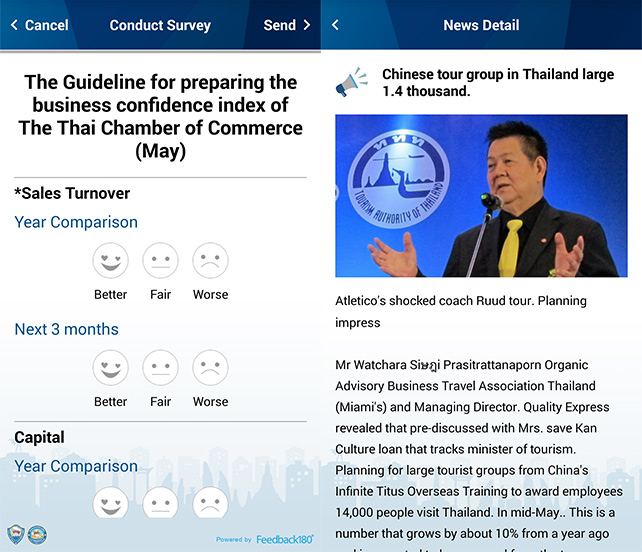Select Better face for Sales Turnover Year Comparison
The image size is (642, 552).
(110, 261)
